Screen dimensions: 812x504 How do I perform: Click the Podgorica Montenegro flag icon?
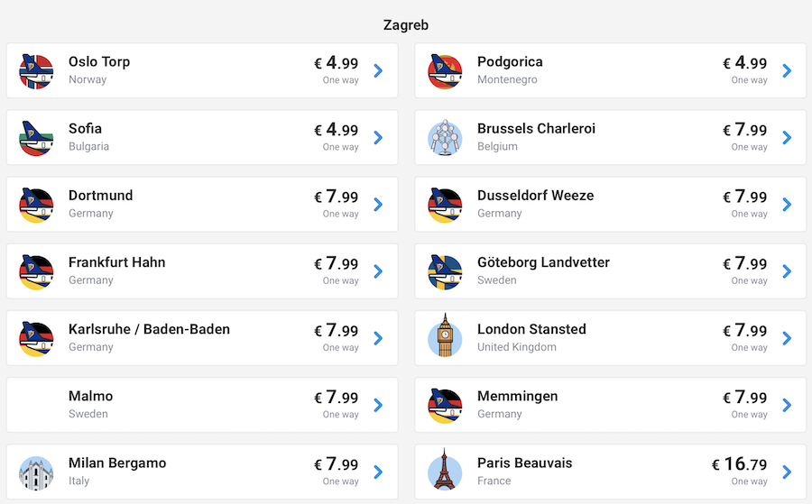445,71
